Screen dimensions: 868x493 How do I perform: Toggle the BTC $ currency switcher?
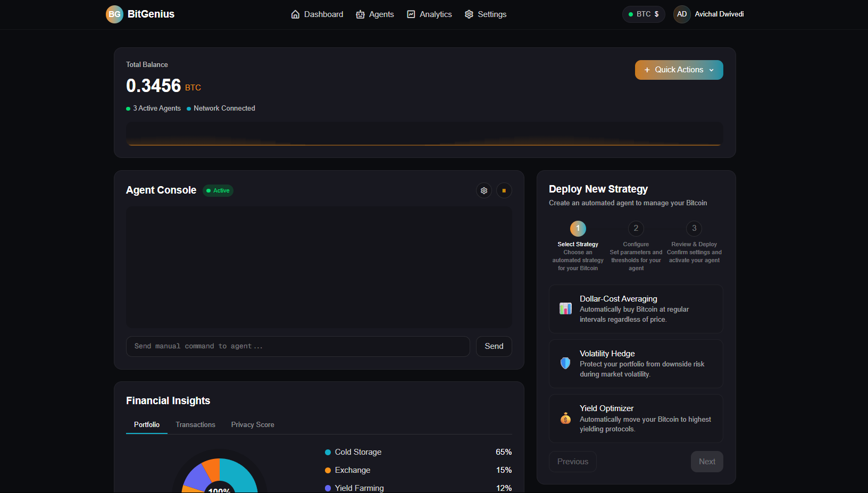[644, 14]
